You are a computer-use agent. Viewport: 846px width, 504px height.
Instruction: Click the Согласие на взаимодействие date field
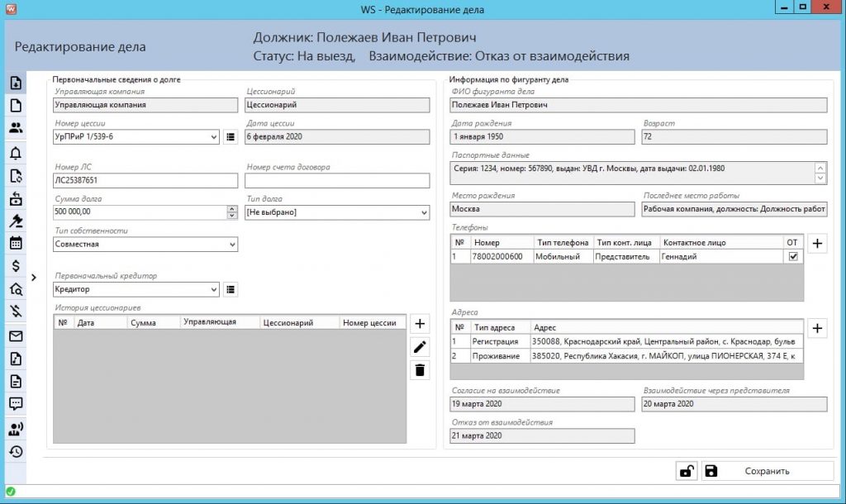(x=542, y=404)
